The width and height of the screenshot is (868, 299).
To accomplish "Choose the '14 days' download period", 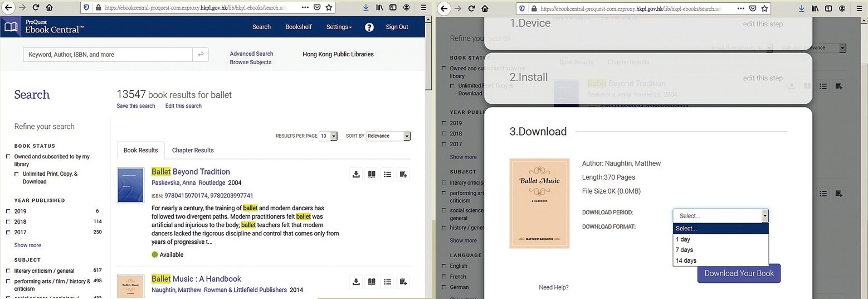I will coord(720,261).
